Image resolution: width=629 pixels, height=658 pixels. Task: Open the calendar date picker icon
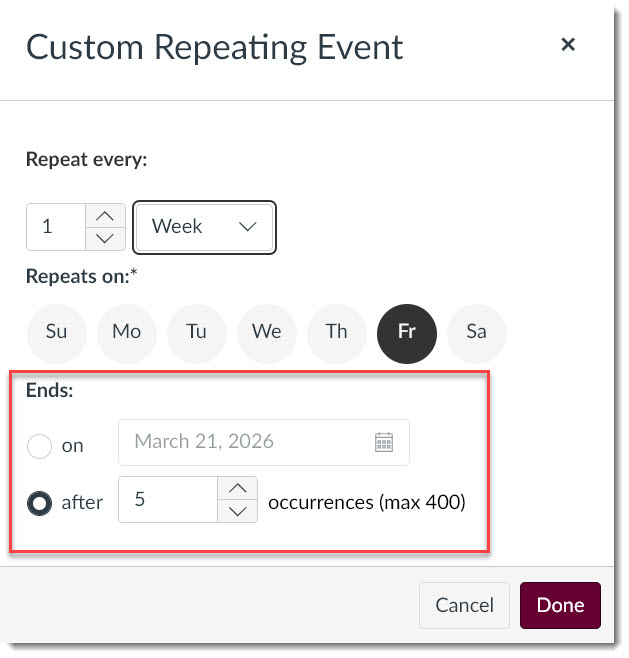[384, 442]
